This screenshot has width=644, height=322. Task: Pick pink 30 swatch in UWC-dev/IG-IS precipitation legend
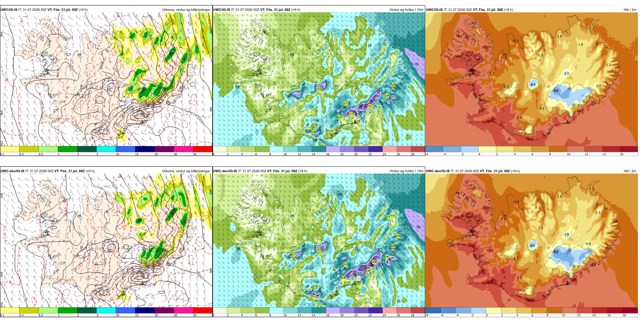click(x=183, y=310)
